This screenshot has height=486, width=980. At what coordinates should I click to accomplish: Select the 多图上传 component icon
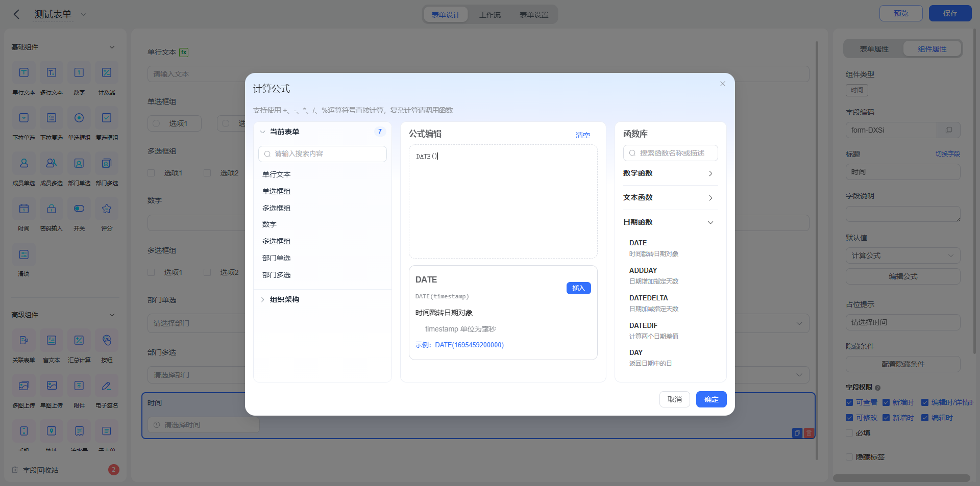pos(24,386)
